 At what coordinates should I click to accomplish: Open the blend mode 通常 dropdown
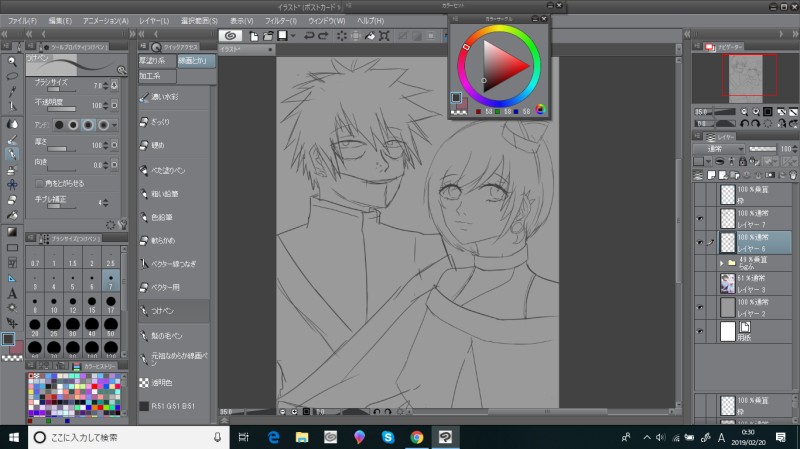tap(719, 149)
